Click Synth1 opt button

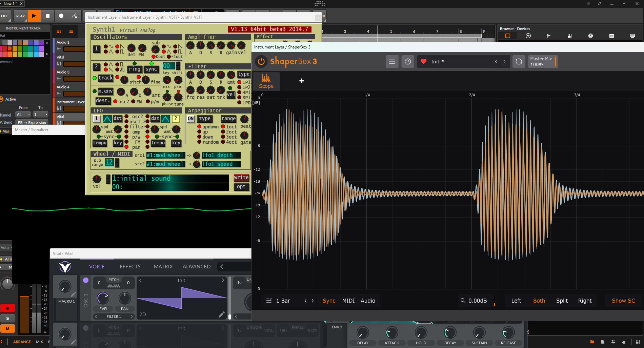(241, 187)
